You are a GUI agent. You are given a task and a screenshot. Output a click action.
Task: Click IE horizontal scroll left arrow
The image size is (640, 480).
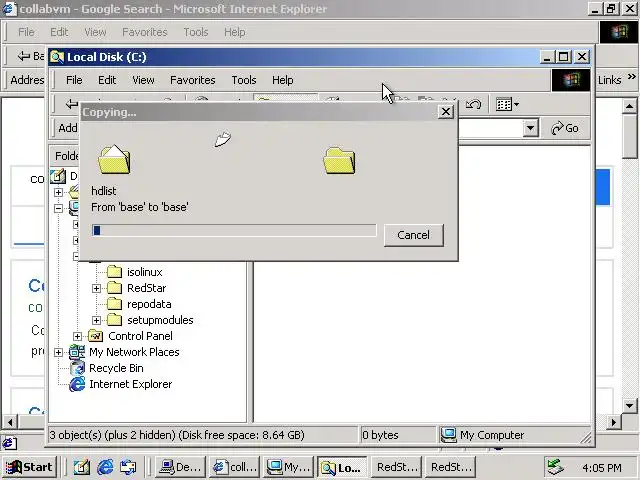(10, 422)
